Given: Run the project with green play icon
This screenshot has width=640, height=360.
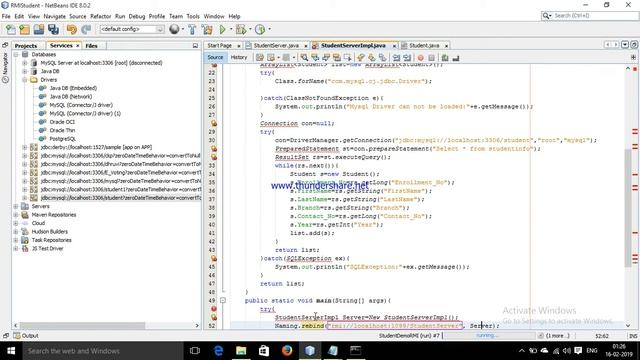Looking at the screenshot, I should 222,29.
